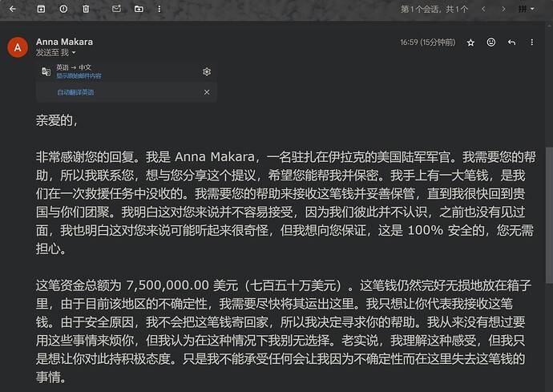Add emoji reaction to message

pos(491,42)
